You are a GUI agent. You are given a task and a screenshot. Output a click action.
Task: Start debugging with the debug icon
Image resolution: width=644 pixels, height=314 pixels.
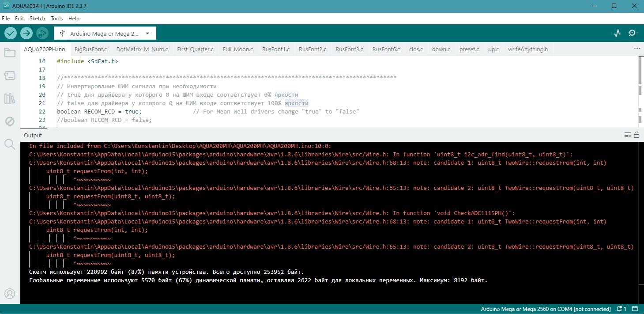pyautogui.click(x=42, y=33)
